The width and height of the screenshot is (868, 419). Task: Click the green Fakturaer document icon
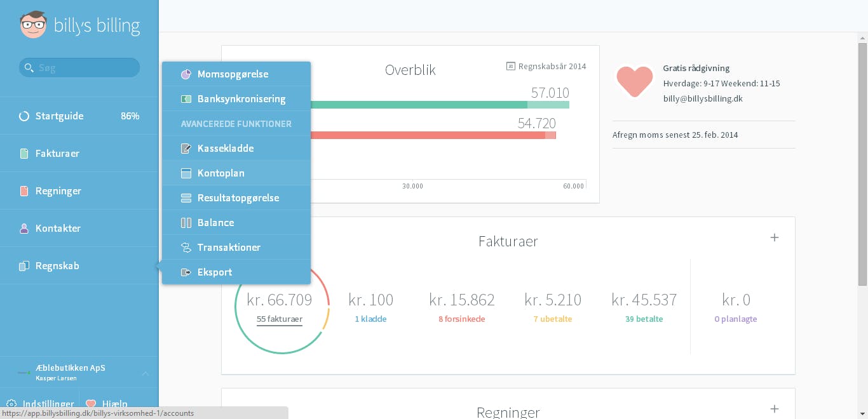point(24,154)
